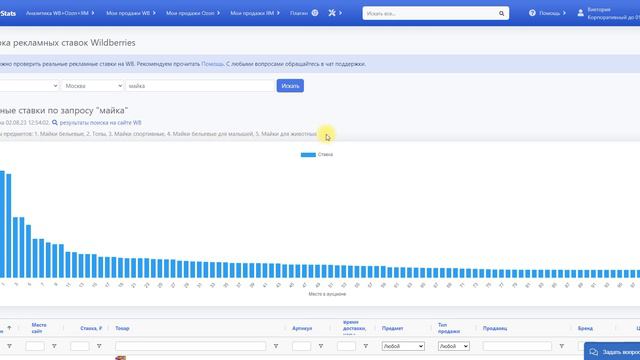This screenshot has width=640, height=360.
Task: Sort by the Ставка, ₽ column header
Action: click(x=91, y=328)
